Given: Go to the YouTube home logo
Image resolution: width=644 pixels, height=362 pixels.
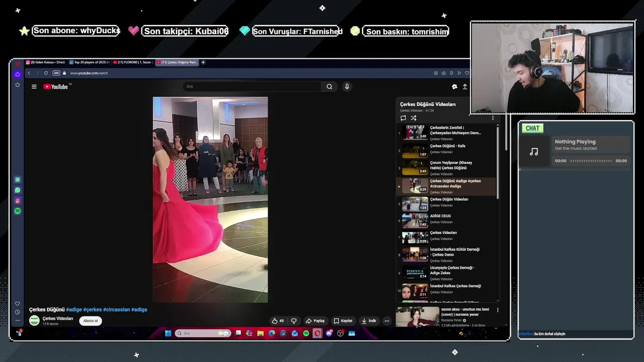Looking at the screenshot, I should point(55,86).
